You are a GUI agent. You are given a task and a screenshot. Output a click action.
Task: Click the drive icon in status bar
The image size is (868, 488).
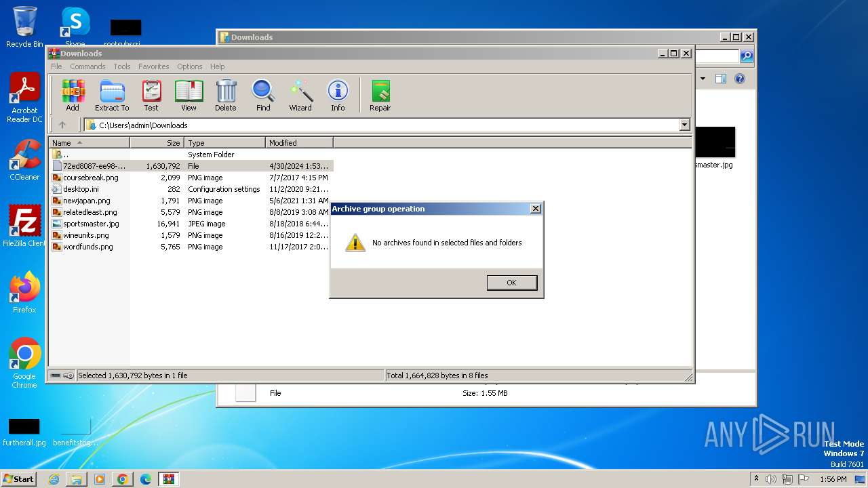[56, 375]
